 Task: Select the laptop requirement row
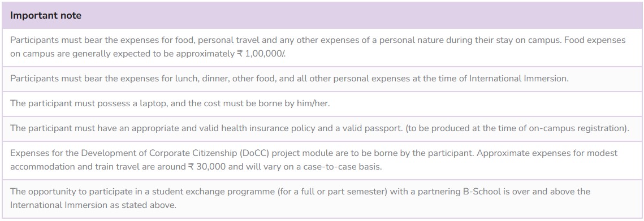322,103
